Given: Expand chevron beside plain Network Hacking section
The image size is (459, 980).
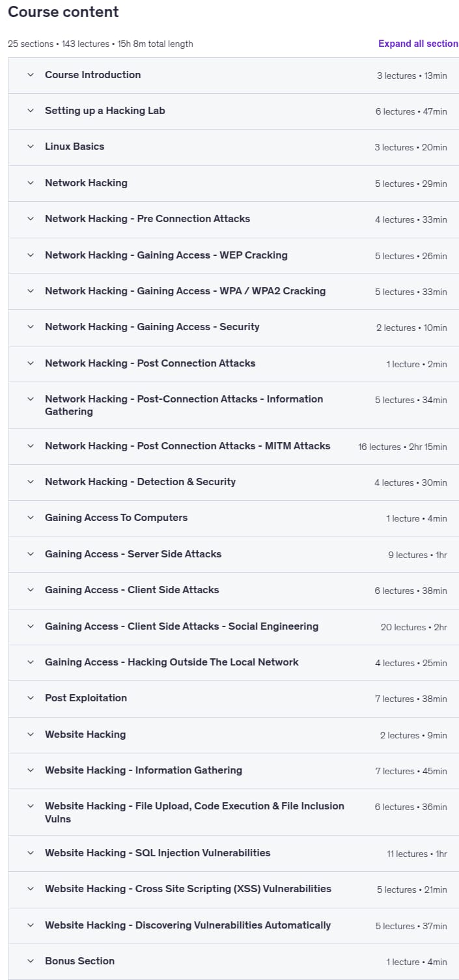Looking at the screenshot, I should coord(30,183).
